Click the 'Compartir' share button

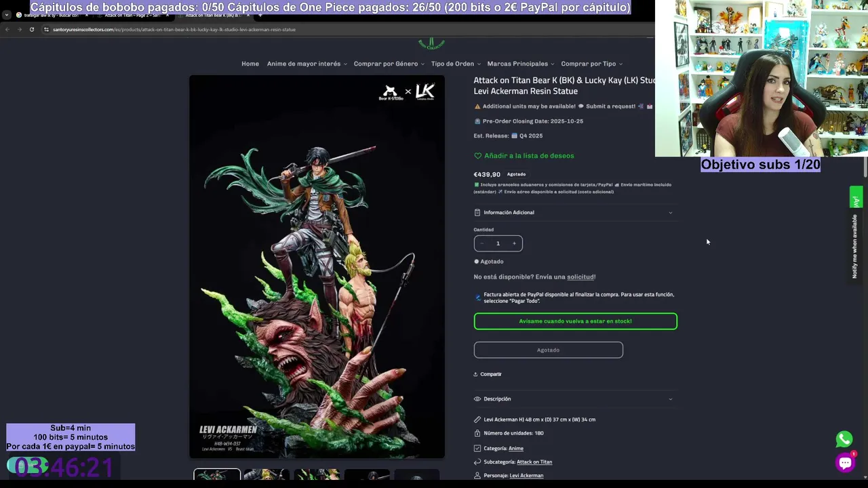(x=488, y=374)
